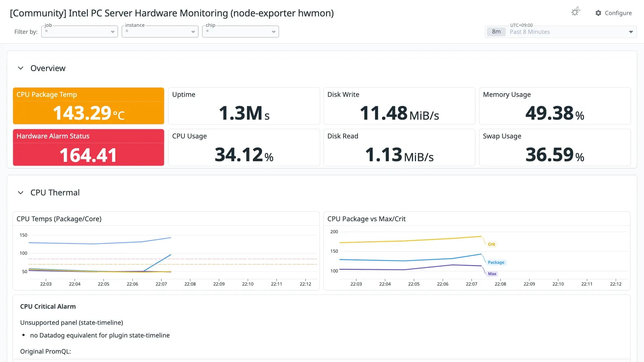
Task: Click the Uptime widget title
Action: pos(184,95)
